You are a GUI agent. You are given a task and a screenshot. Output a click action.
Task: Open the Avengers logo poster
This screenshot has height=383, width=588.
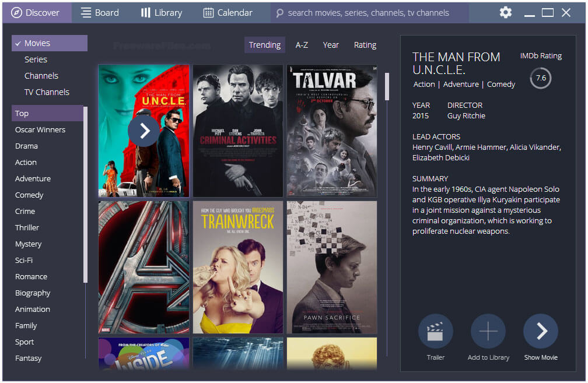pos(143,267)
